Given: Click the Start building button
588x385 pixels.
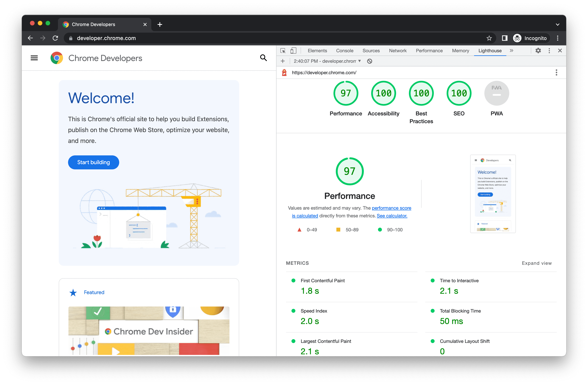Looking at the screenshot, I should tap(94, 162).
